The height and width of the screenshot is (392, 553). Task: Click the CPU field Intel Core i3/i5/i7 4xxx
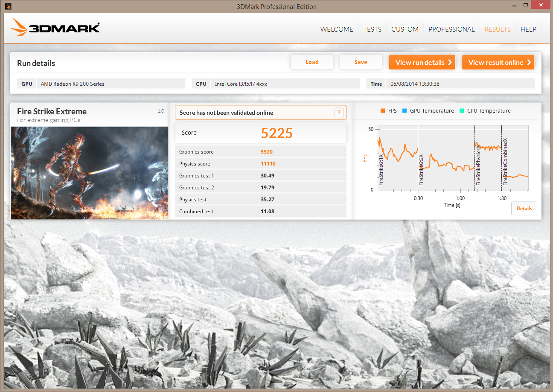tap(285, 84)
